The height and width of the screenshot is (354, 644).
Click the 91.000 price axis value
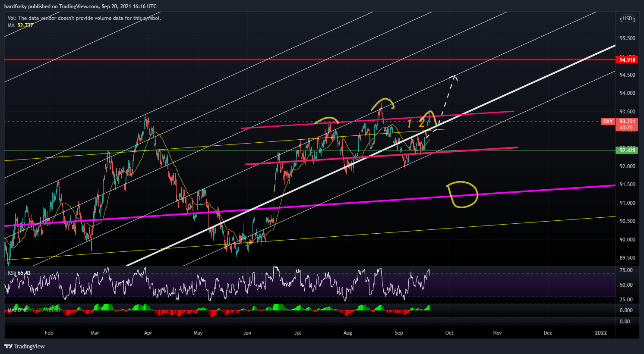click(x=627, y=203)
